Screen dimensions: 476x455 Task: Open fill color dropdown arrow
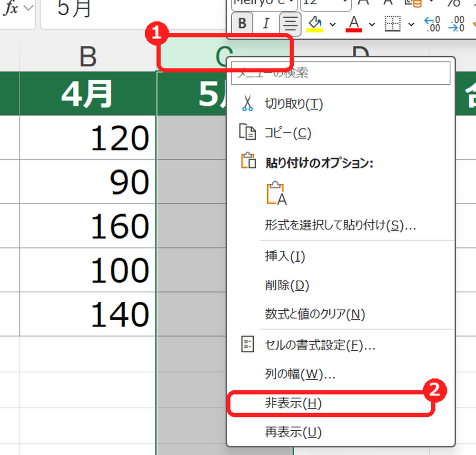click(333, 24)
